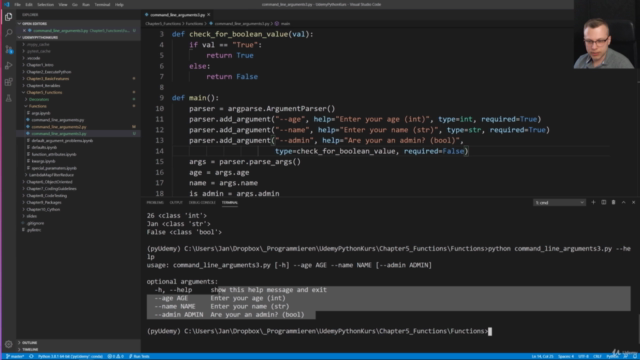Viewport: 640px width, 360px height.
Task: Open the View menu
Action: (x=63, y=4)
